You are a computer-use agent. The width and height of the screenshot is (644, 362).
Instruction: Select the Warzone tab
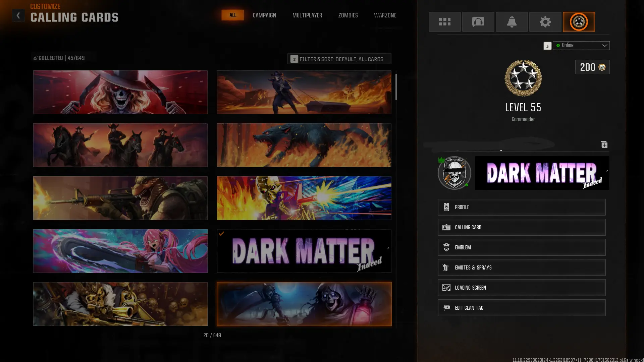[385, 15]
